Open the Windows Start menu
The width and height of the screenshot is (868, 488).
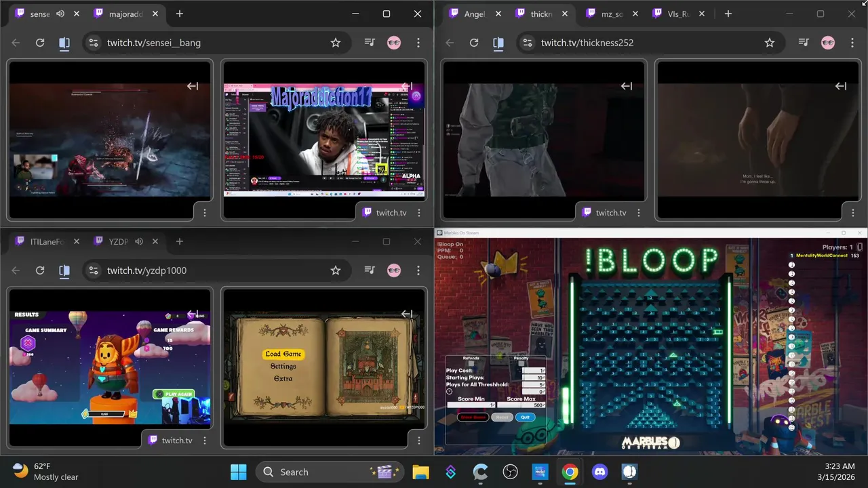point(239,472)
